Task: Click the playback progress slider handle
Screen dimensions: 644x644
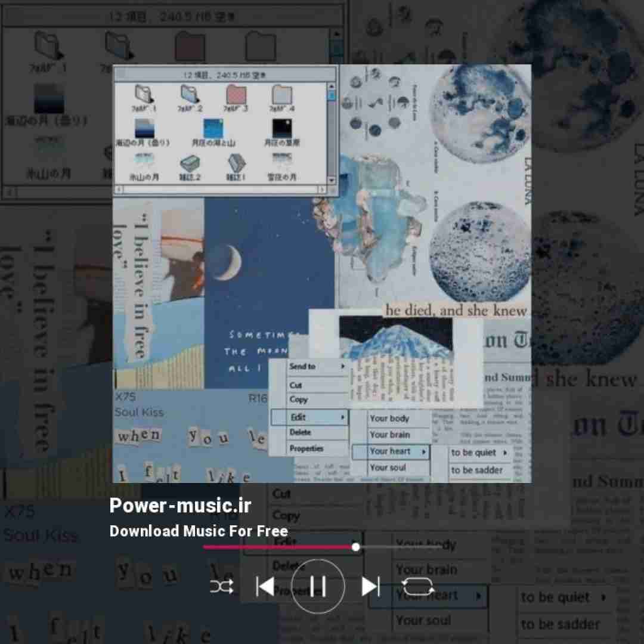Action: click(x=355, y=547)
